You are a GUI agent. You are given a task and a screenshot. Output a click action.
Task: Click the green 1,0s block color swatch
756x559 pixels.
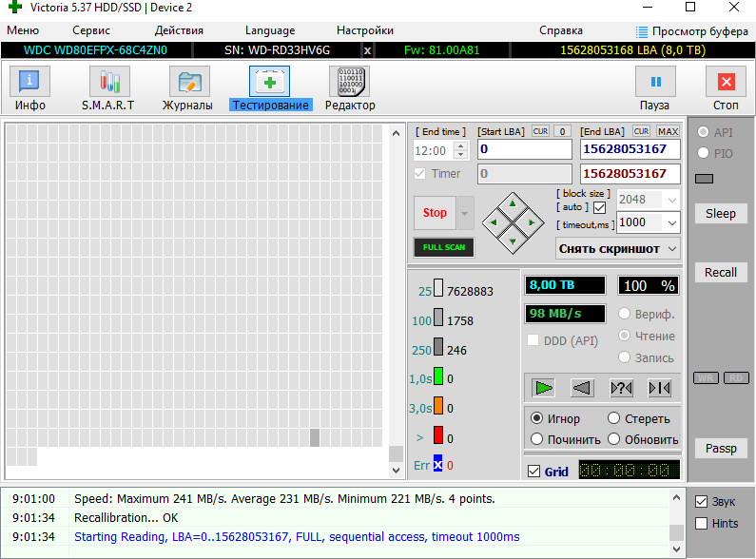point(438,376)
